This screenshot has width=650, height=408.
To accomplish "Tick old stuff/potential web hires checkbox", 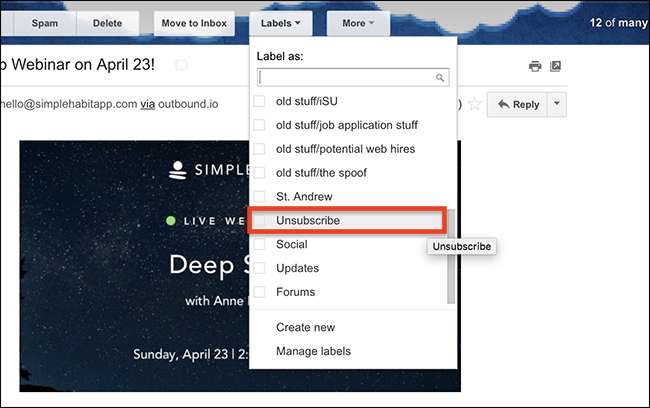I will [x=260, y=149].
